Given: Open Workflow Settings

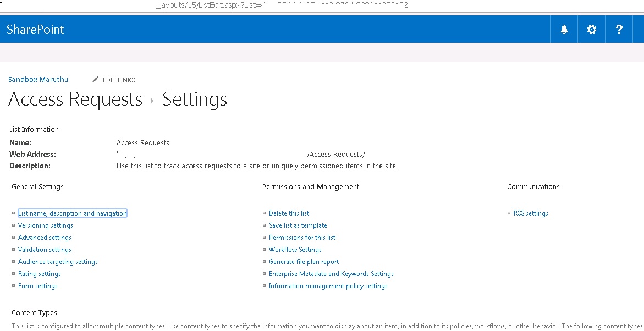Looking at the screenshot, I should click(295, 249).
